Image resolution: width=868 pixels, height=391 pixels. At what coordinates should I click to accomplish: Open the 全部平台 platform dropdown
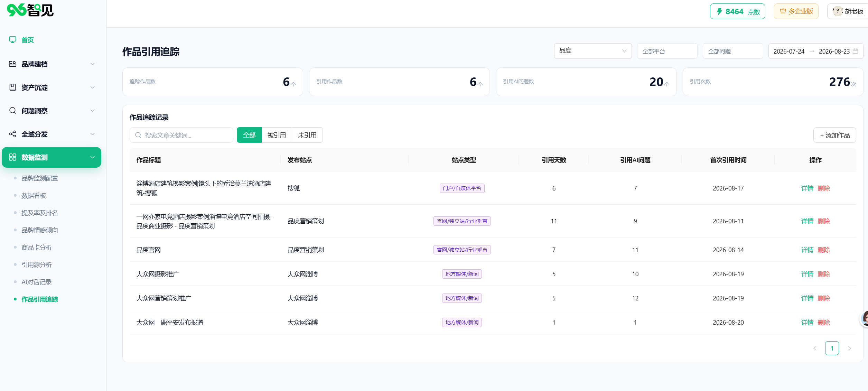667,51
